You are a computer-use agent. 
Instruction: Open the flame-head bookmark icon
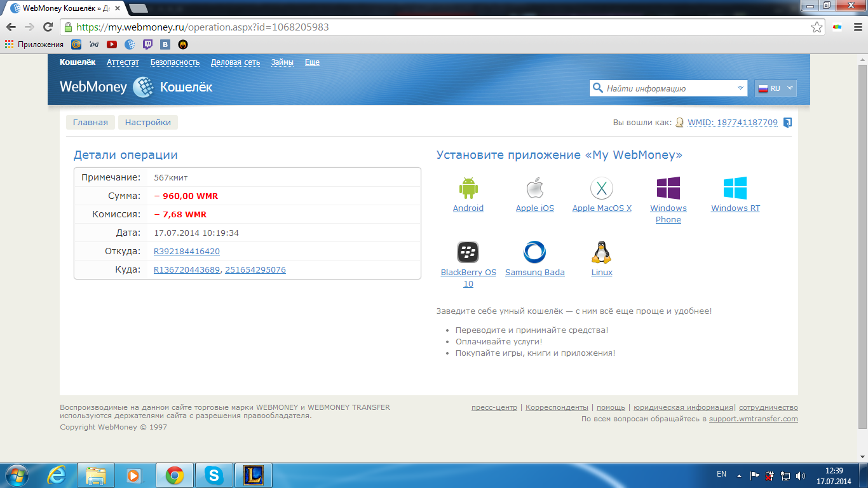[x=183, y=44]
